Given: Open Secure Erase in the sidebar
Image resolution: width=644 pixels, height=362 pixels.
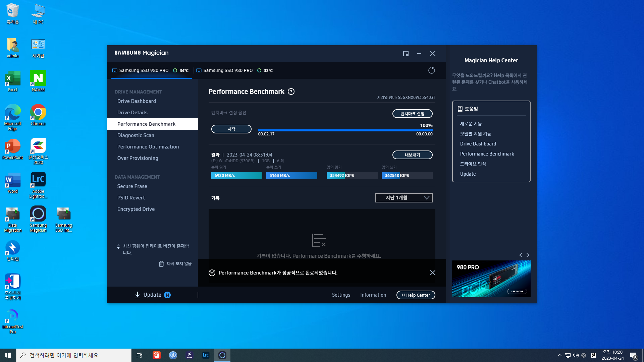Looking at the screenshot, I should [x=132, y=186].
